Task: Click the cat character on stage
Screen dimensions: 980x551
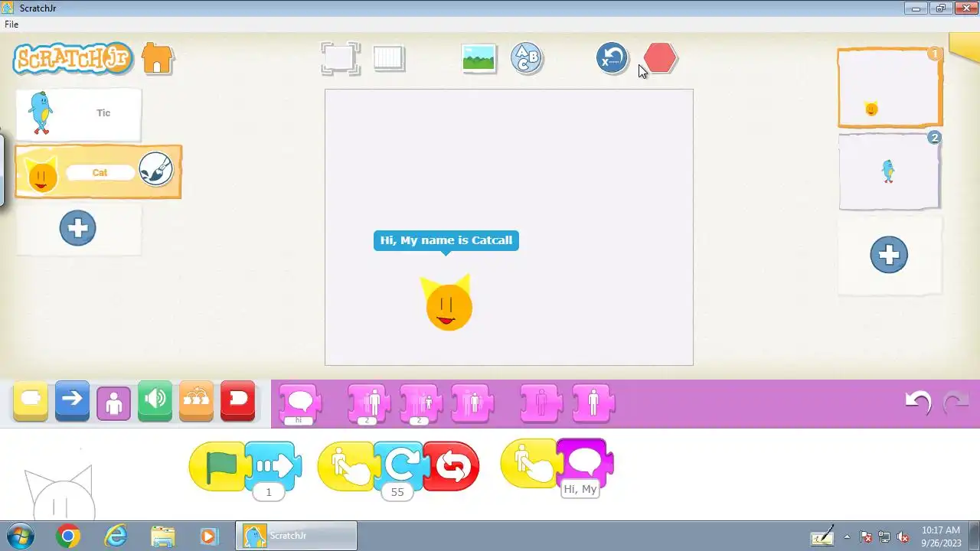Action: [x=447, y=302]
